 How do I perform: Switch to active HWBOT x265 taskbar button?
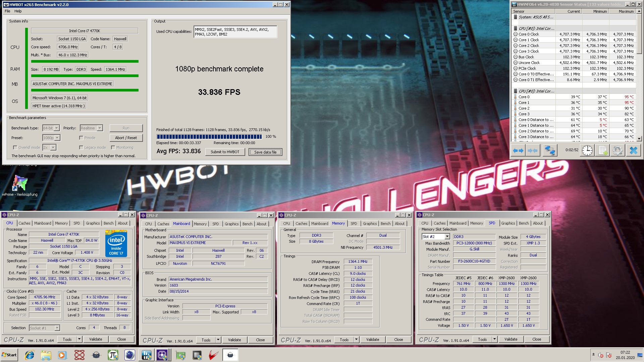point(230,355)
